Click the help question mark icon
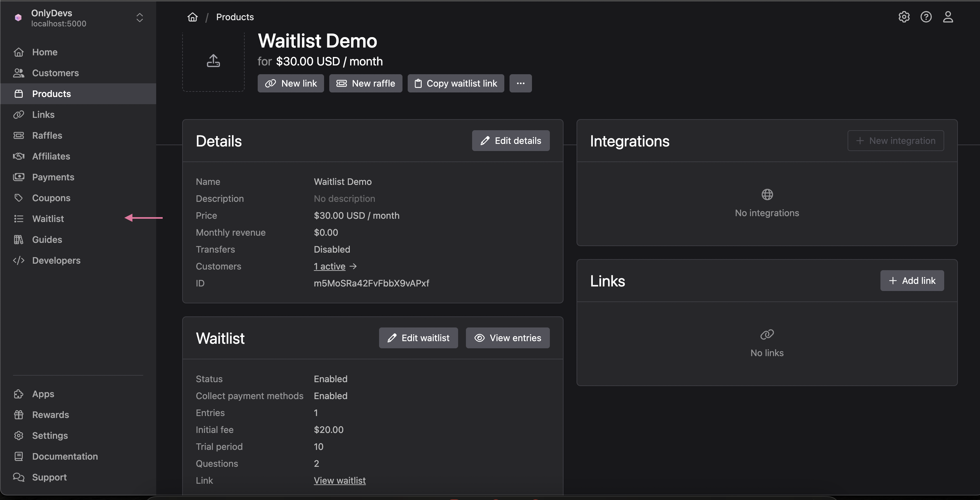980x500 pixels. tap(926, 17)
